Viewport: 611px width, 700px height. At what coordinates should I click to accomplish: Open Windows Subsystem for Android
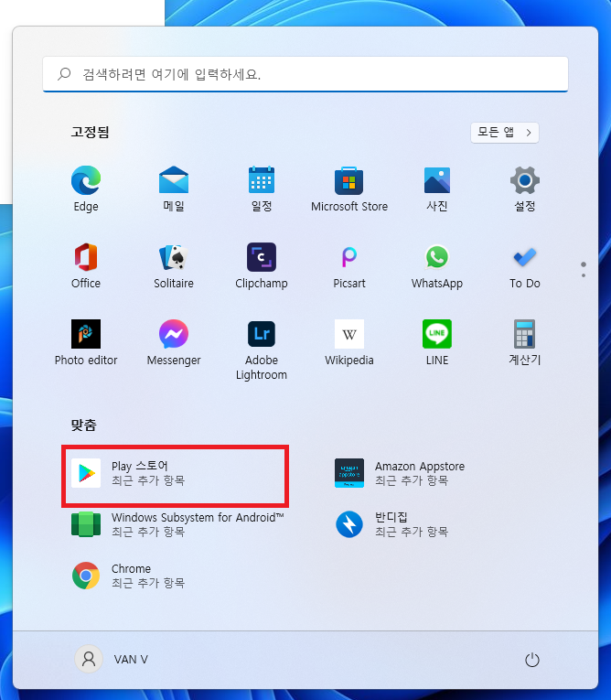tap(177, 524)
